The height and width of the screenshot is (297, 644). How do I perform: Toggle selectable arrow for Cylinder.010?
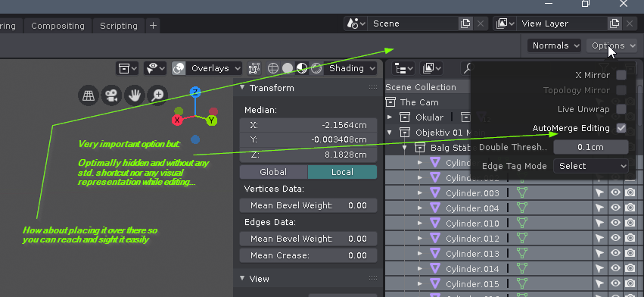[599, 224]
